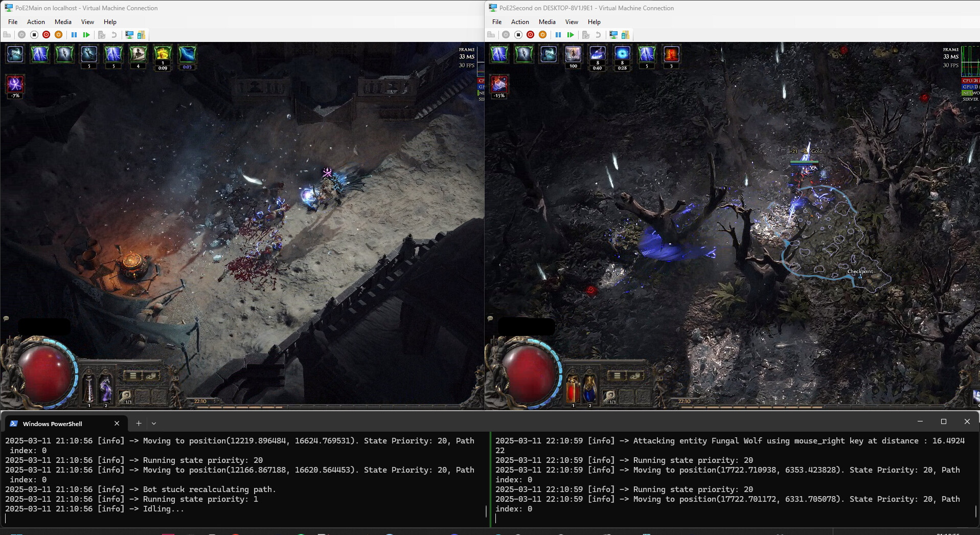Use the white life flask in PoE2Main
The width and height of the screenshot is (980, 535).
click(x=89, y=389)
